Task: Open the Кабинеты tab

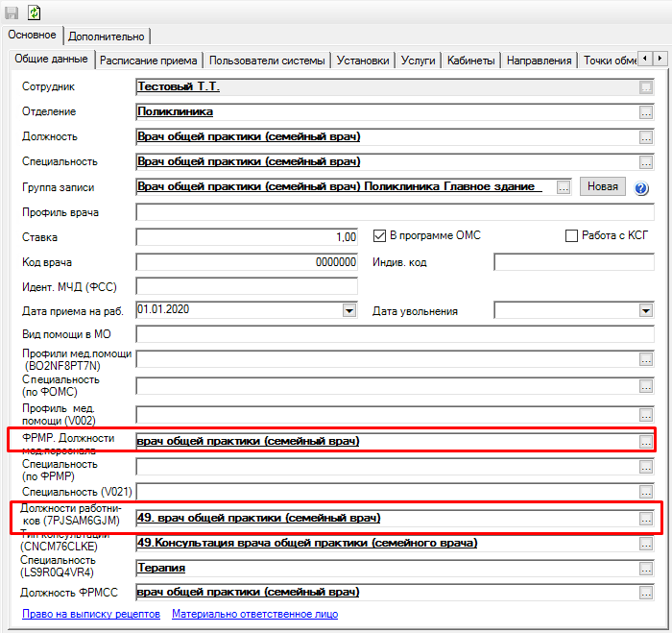Action: click(471, 61)
